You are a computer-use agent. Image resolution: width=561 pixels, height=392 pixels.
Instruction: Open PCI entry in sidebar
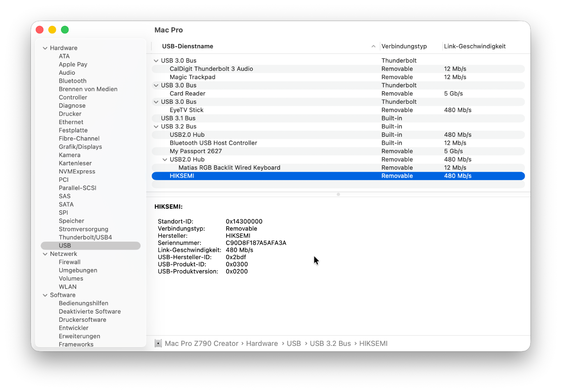64,180
